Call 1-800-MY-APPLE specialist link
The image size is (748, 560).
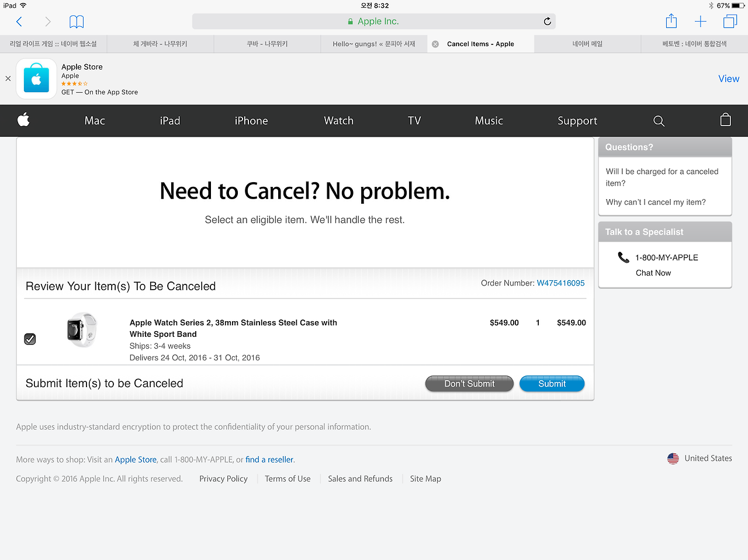(667, 258)
